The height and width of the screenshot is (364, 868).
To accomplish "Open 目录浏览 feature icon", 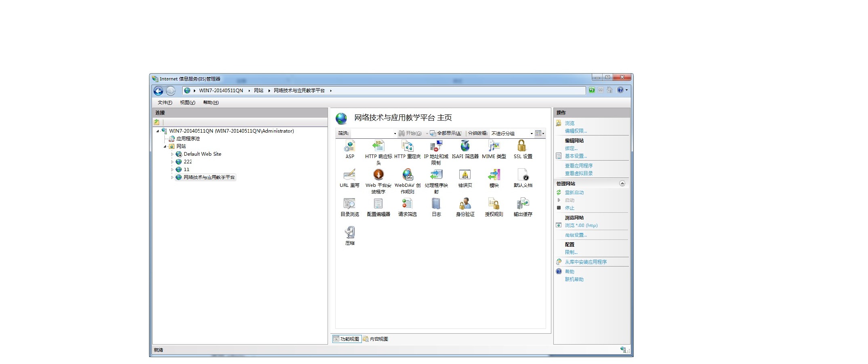I will click(350, 207).
